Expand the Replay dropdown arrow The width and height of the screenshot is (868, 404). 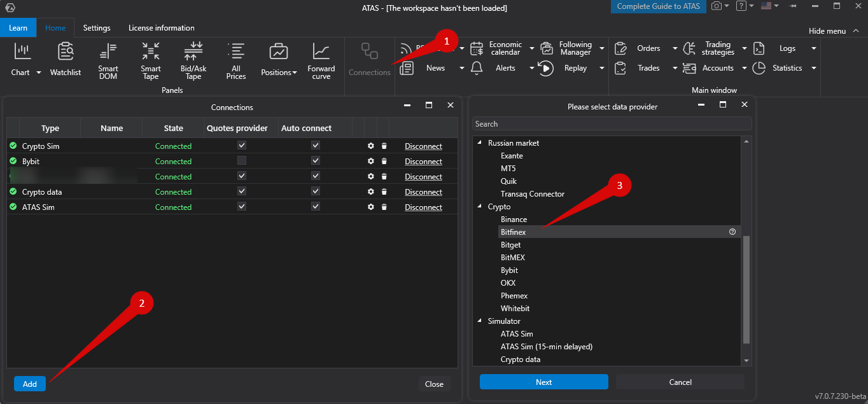601,68
